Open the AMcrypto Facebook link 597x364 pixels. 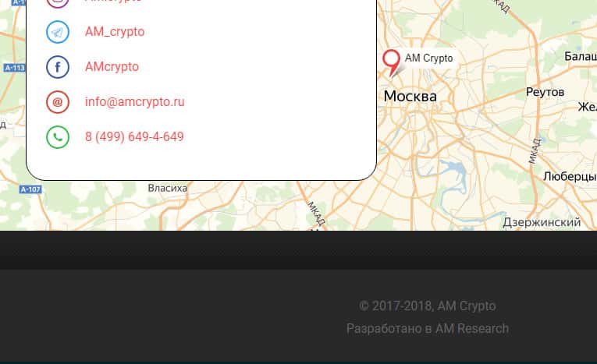coord(112,67)
